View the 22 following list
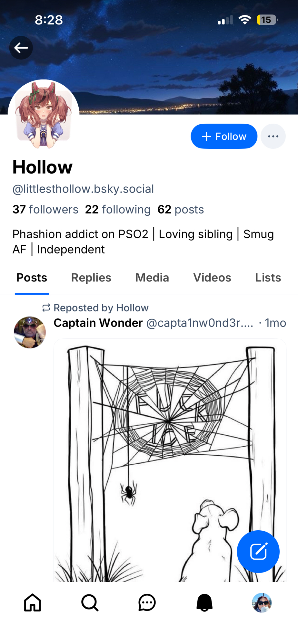This screenshot has height=644, width=298. 118,210
